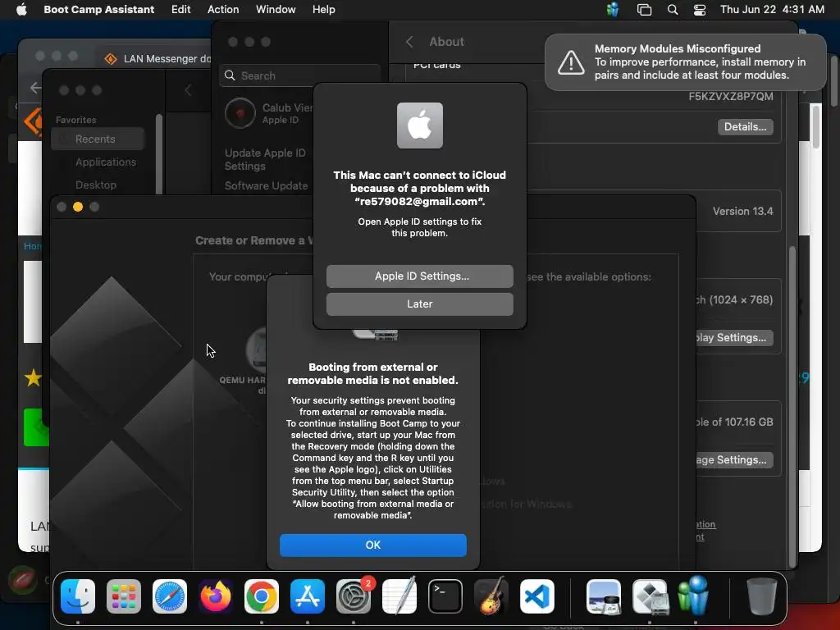Open Launchpad in the Dock

(x=124, y=596)
